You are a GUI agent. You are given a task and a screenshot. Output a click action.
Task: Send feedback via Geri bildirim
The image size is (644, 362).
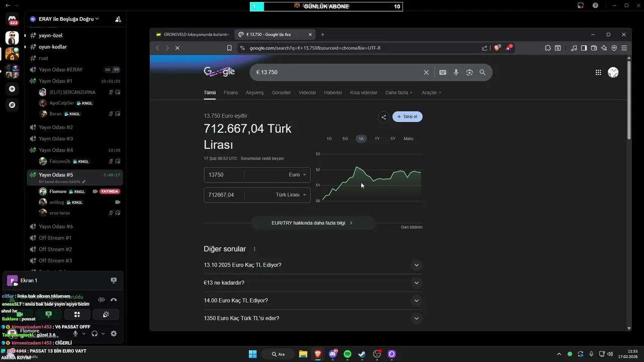[412, 227]
